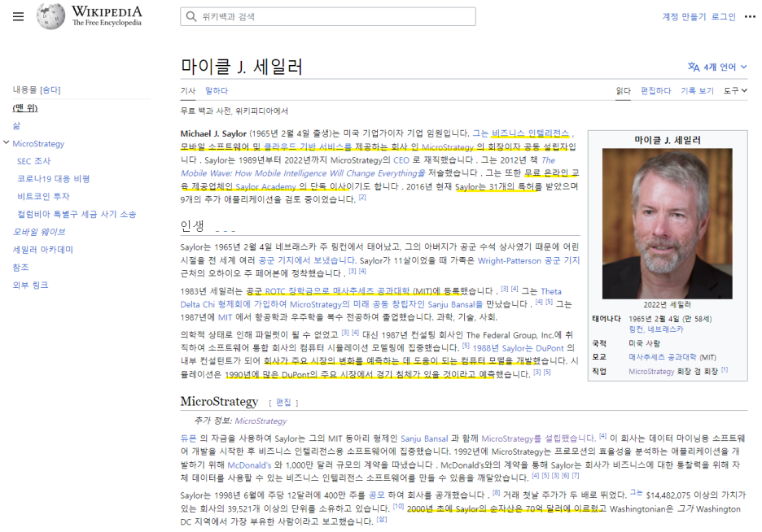This screenshot has height=532, width=762.
Task: Open the three-dots personal tools menu
Action: click(750, 16)
